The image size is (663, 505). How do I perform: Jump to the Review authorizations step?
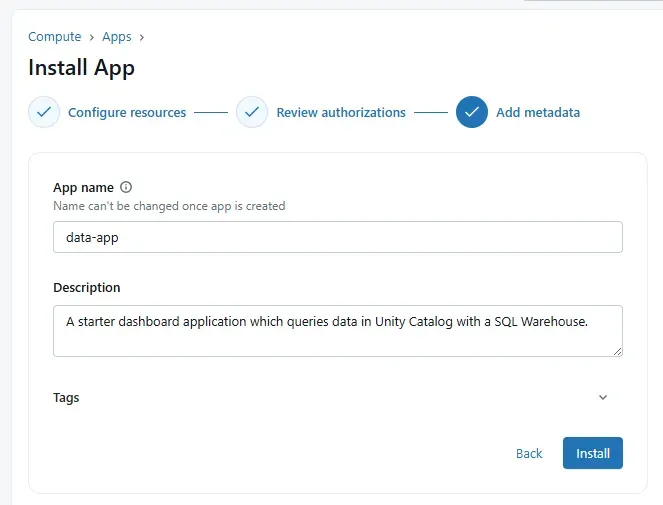point(341,113)
